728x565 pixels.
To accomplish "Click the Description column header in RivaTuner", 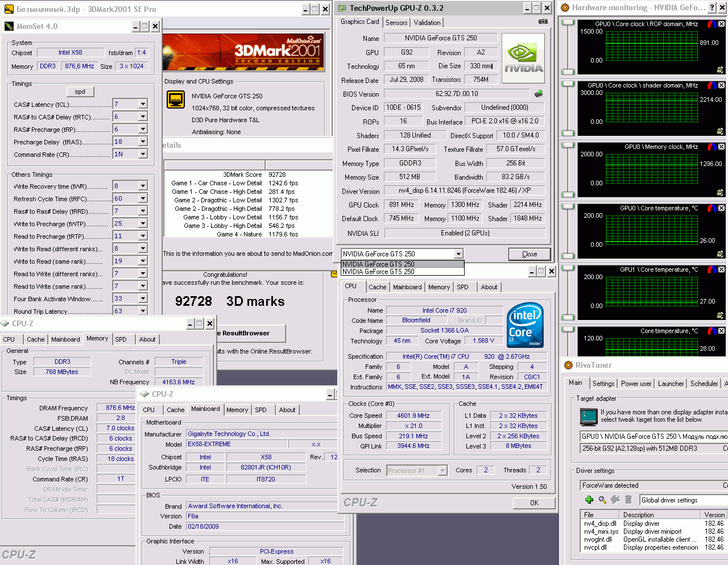I will (x=660, y=515).
